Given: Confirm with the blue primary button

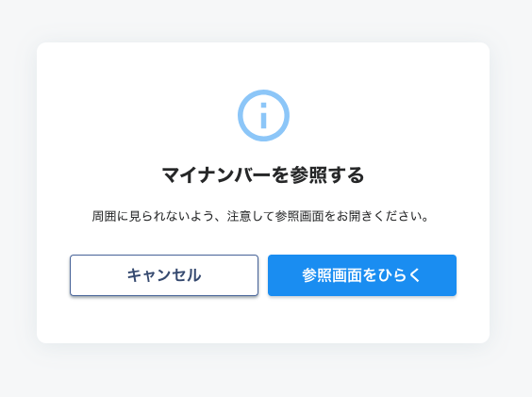Looking at the screenshot, I should click(x=362, y=275).
